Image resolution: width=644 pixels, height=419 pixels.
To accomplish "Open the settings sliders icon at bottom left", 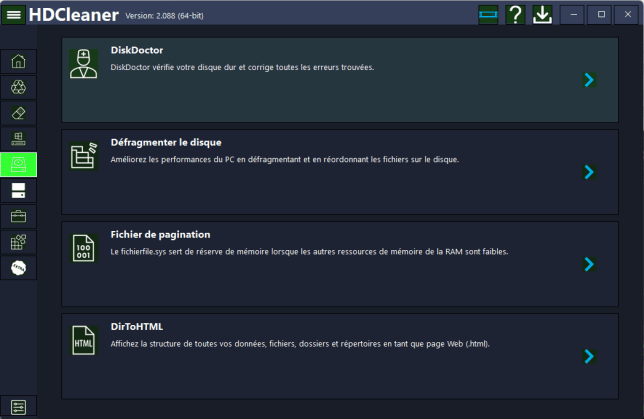I will point(18,405).
